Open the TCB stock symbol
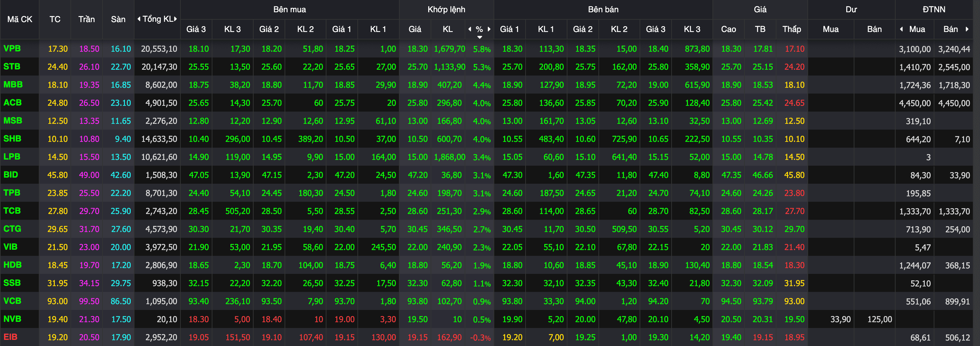Image resolution: width=980 pixels, height=346 pixels. tap(12, 211)
